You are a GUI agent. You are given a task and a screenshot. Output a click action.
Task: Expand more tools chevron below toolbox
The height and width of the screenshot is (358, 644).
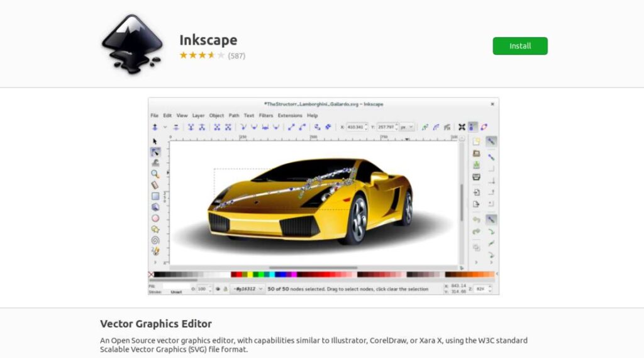tap(155, 262)
